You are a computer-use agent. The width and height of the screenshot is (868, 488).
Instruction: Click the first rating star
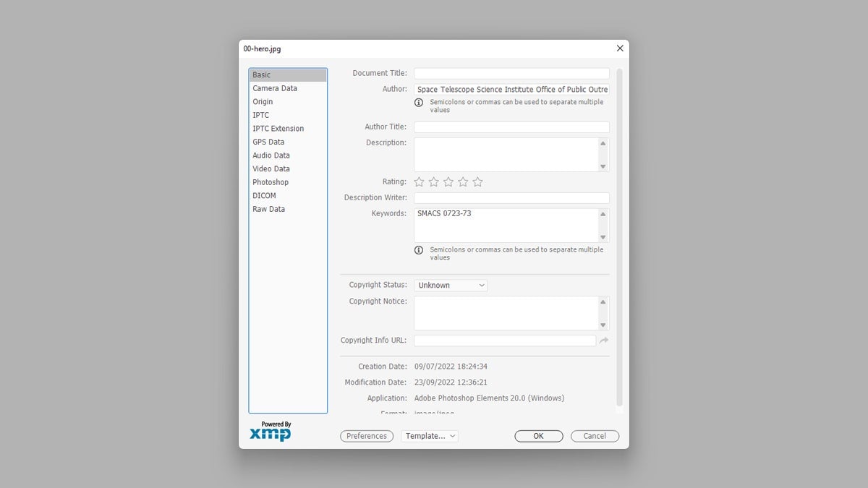click(x=419, y=181)
